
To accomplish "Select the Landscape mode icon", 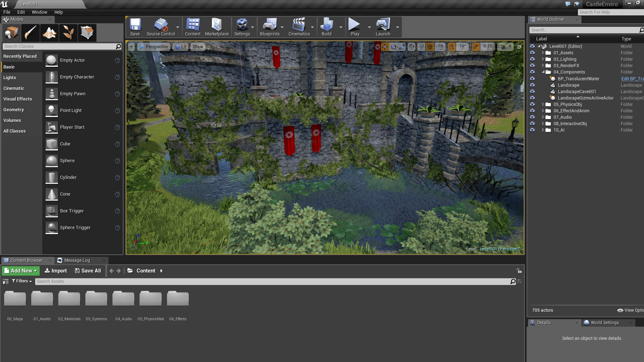I will point(50,33).
